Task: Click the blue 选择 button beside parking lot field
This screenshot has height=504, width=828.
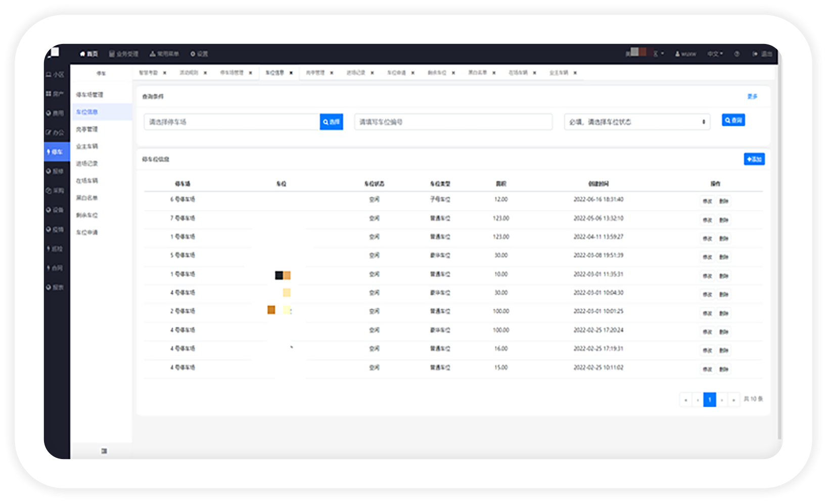Action: click(331, 122)
